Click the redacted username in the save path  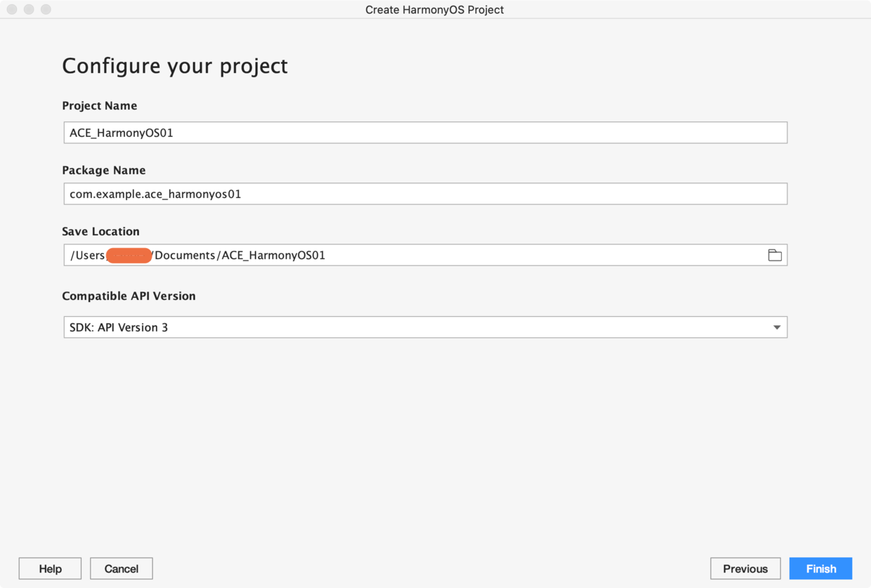129,256
